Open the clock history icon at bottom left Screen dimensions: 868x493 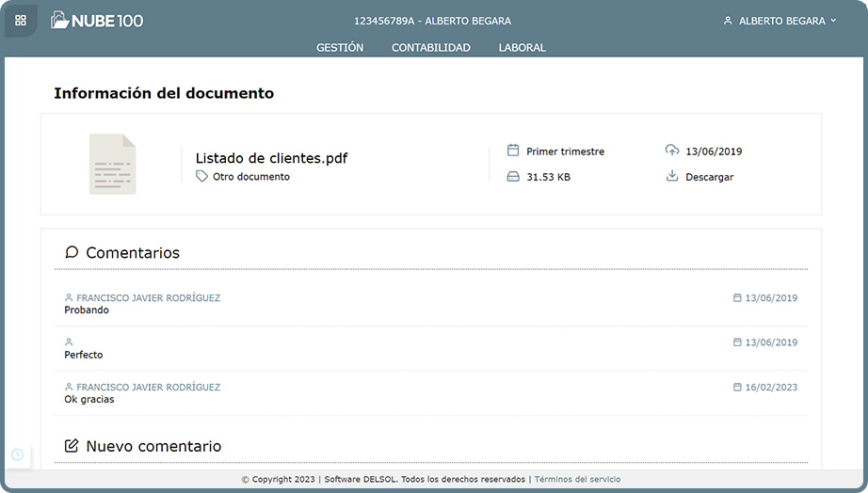click(x=17, y=454)
